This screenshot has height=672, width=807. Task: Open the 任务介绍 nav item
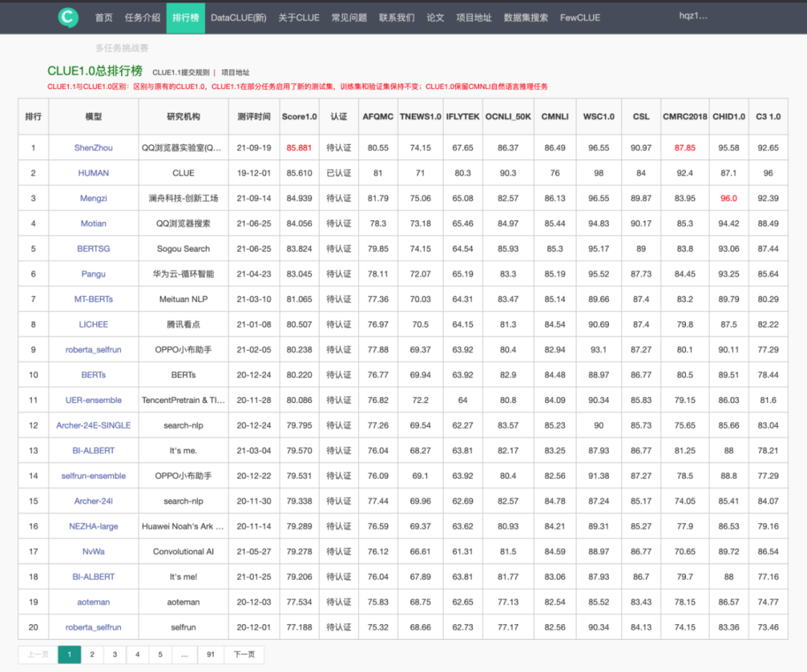point(142,18)
